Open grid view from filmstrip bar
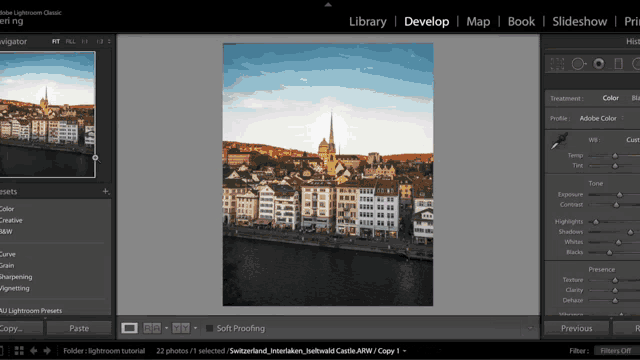Image resolution: width=640 pixels, height=360 pixels. pos(19,351)
